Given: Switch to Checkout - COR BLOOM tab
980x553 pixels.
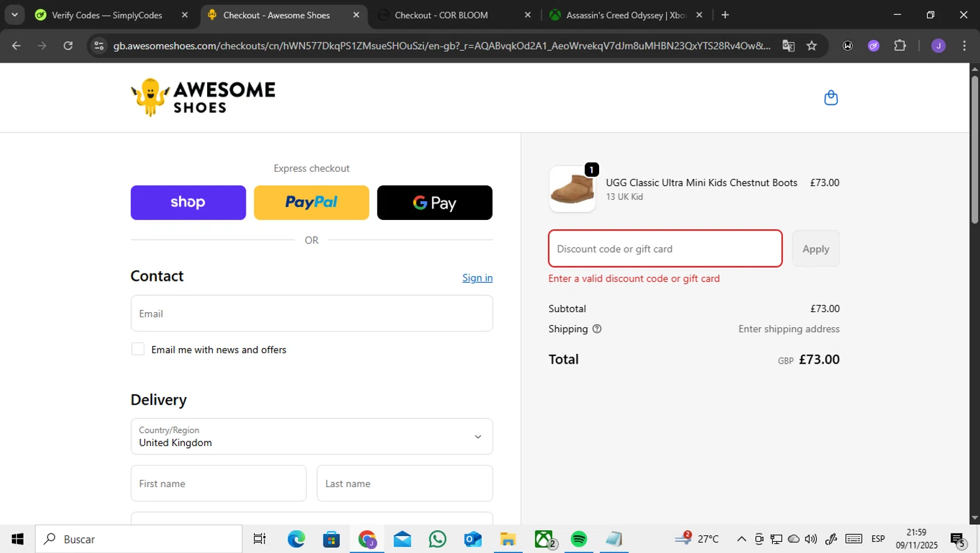Looking at the screenshot, I should coord(441,15).
